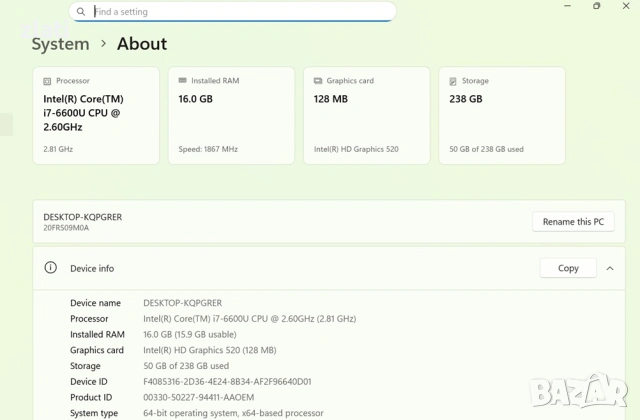Copy the Device info details

click(568, 268)
